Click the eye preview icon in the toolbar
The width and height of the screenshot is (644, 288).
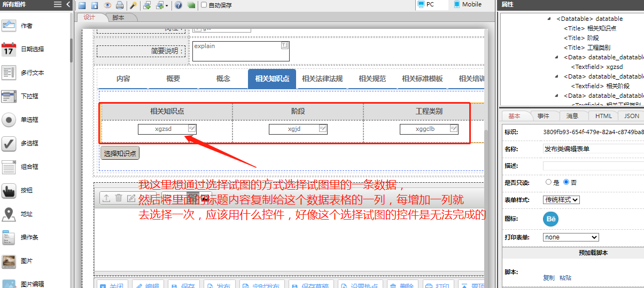click(x=107, y=5)
